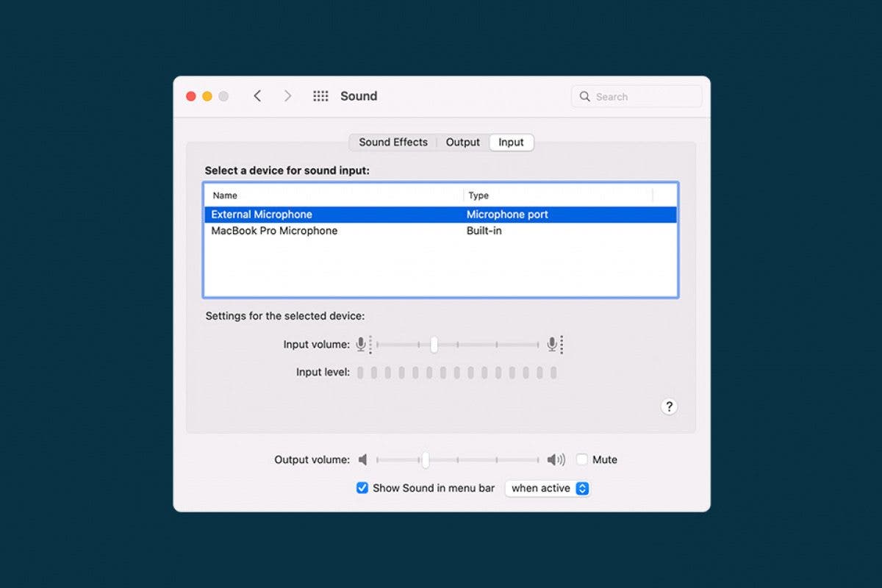The image size is (882, 588).
Task: Switch to the Output tab
Action: pos(462,143)
